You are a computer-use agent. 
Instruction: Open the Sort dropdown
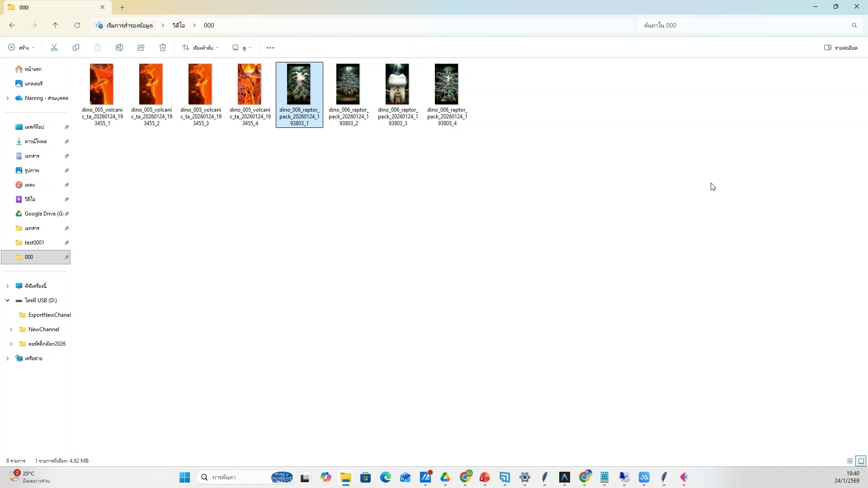pos(200,47)
